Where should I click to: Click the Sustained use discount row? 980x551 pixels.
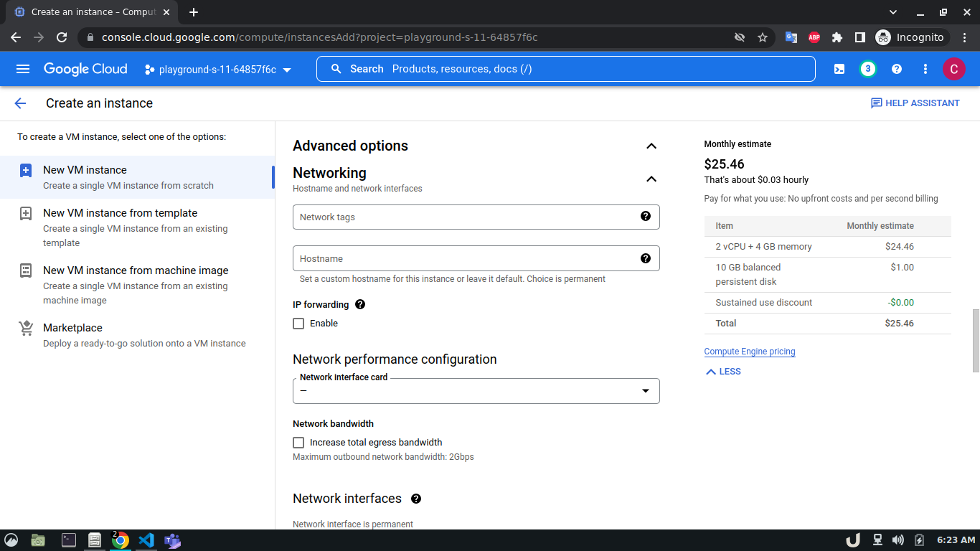pyautogui.click(x=828, y=303)
